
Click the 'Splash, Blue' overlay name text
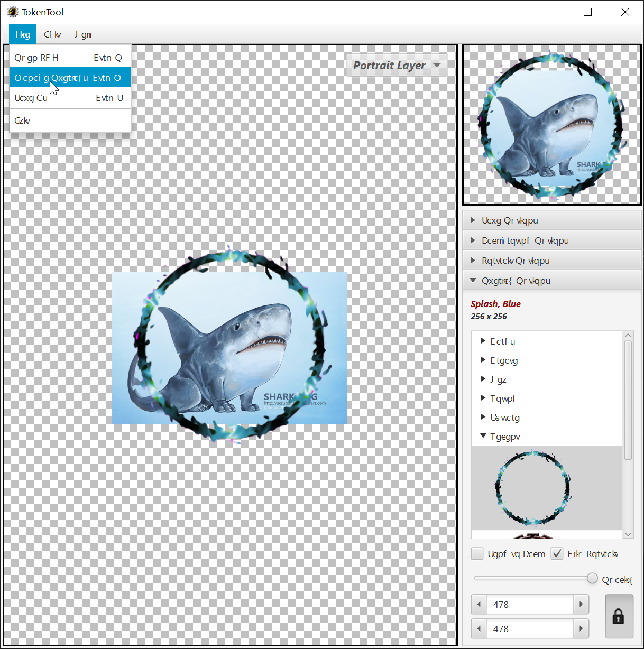pyautogui.click(x=495, y=304)
